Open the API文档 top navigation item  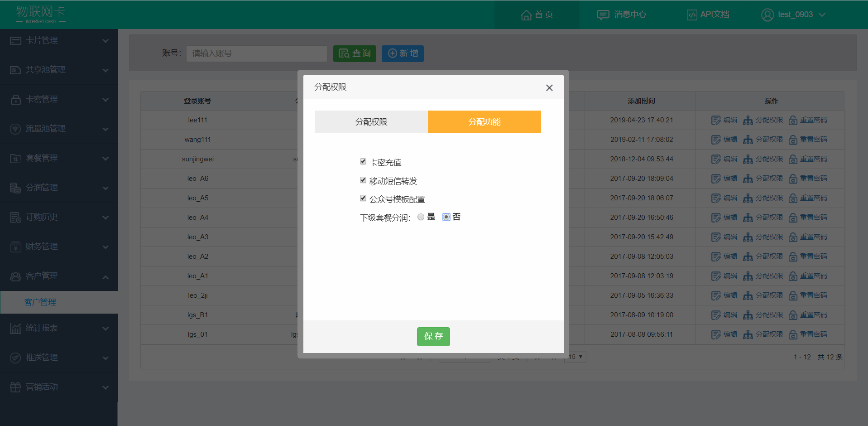(708, 15)
